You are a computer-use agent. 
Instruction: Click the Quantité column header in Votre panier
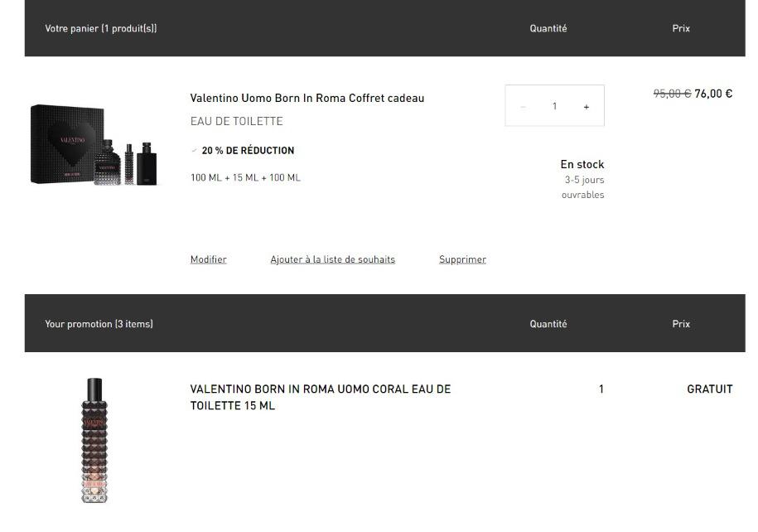[548, 28]
